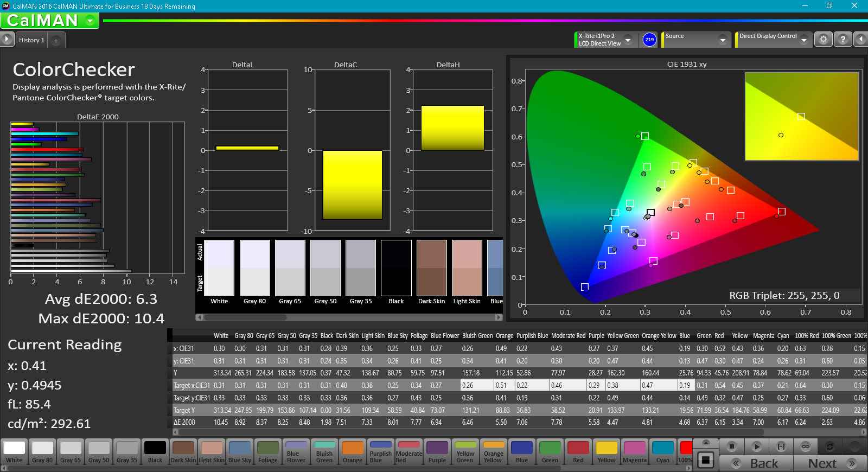Select the Gray 80 patch
The height and width of the screenshot is (472, 868).
pyautogui.click(x=42, y=452)
